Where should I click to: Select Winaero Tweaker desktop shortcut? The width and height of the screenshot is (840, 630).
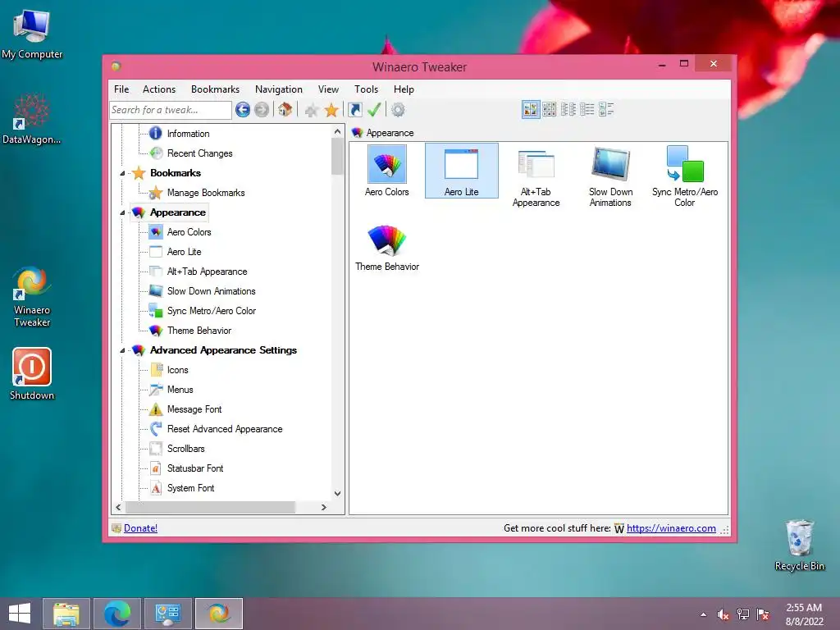[x=32, y=296]
